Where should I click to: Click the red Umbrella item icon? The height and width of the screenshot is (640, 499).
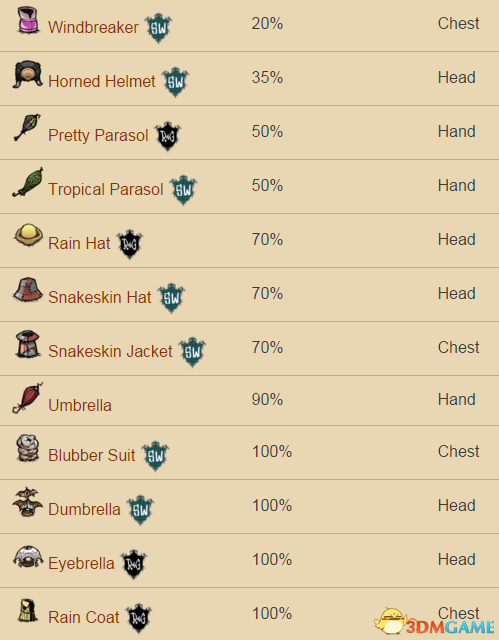tap(27, 398)
